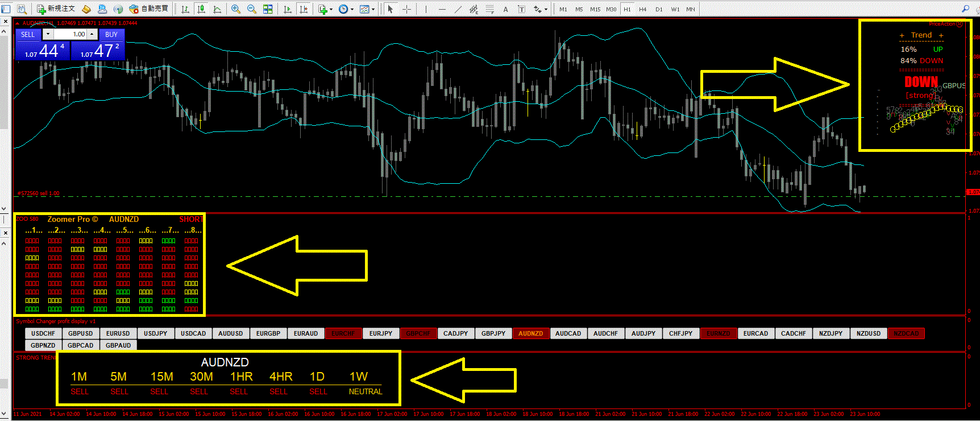This screenshot has width=980, height=421.
Task: Decrease lot volume with down arrow
Action: tap(47, 34)
